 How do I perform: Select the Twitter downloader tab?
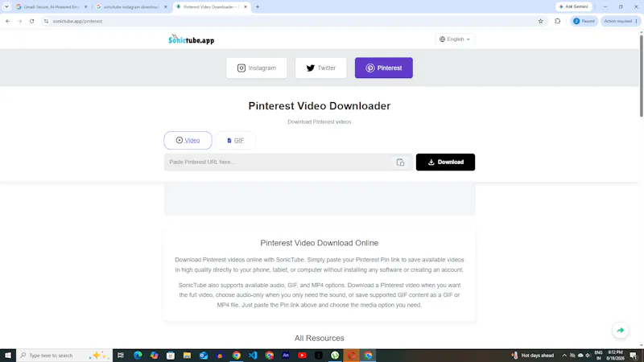[320, 68]
